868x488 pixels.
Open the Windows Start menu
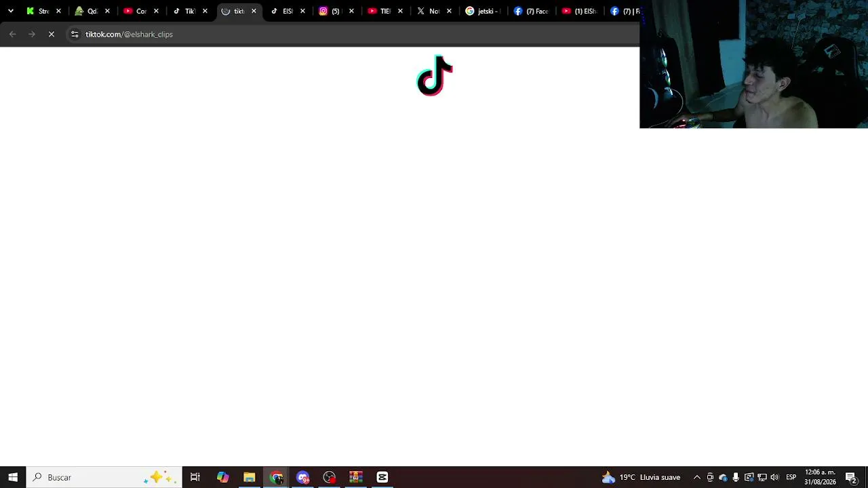point(13,477)
